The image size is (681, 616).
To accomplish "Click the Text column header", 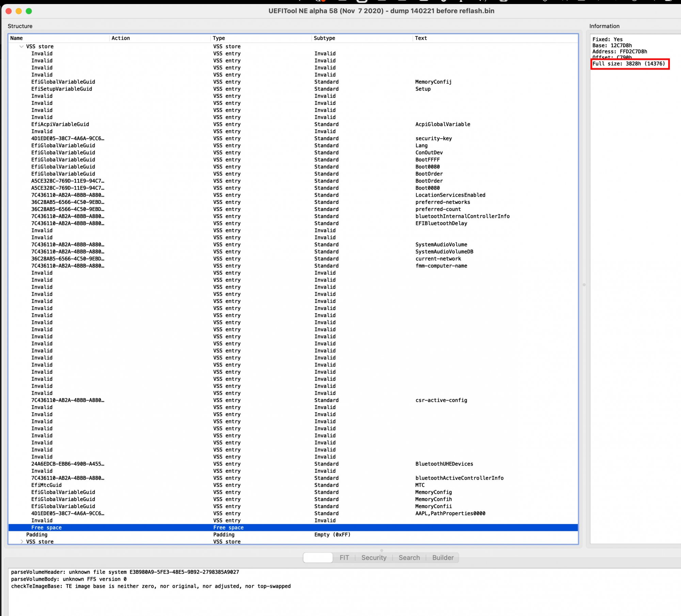I will point(421,38).
